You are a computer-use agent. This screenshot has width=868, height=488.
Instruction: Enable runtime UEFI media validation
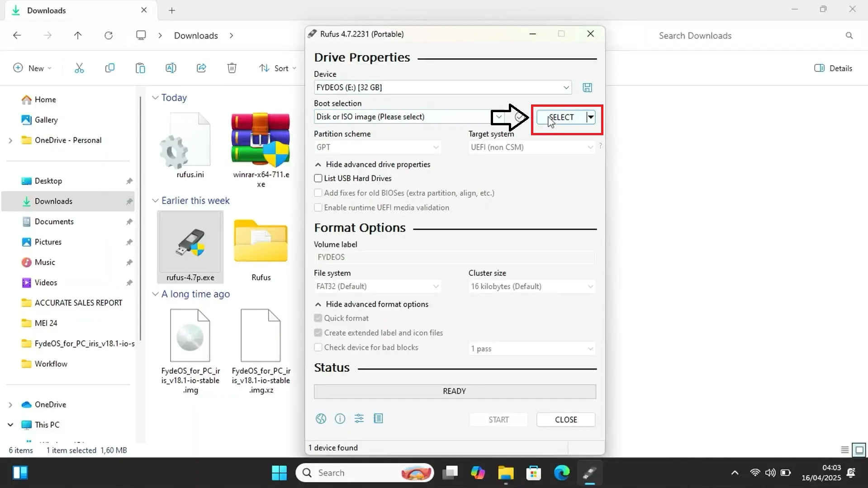318,208
